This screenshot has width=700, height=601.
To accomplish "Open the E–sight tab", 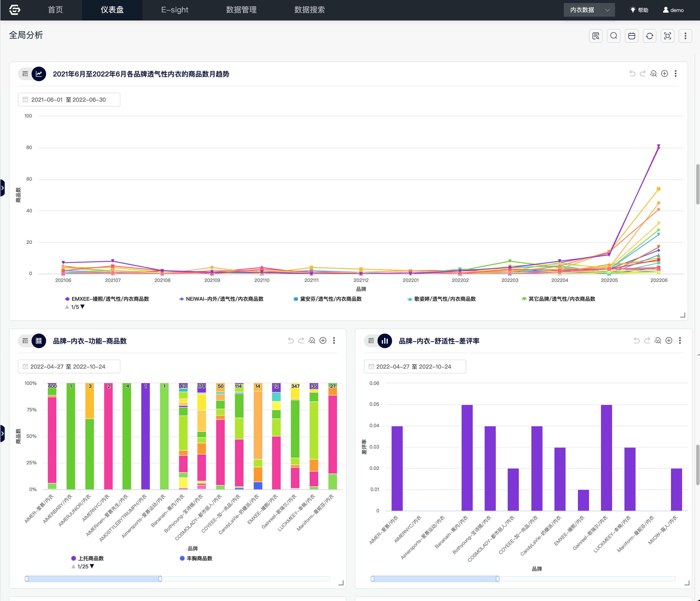I will point(175,10).
